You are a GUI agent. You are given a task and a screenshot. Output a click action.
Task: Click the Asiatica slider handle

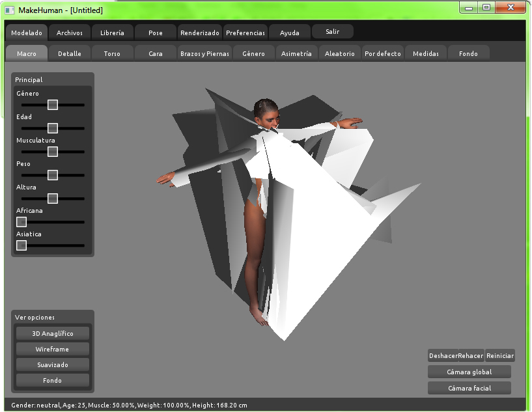(21, 245)
